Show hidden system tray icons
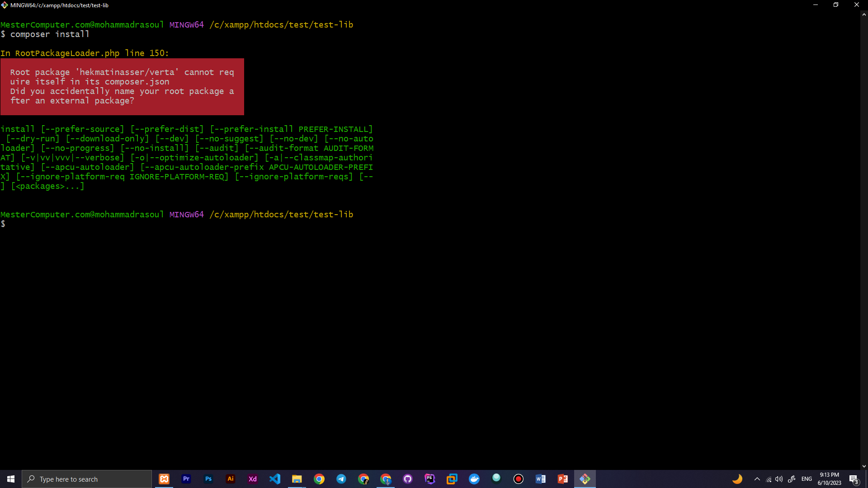The height and width of the screenshot is (488, 868). (757, 479)
